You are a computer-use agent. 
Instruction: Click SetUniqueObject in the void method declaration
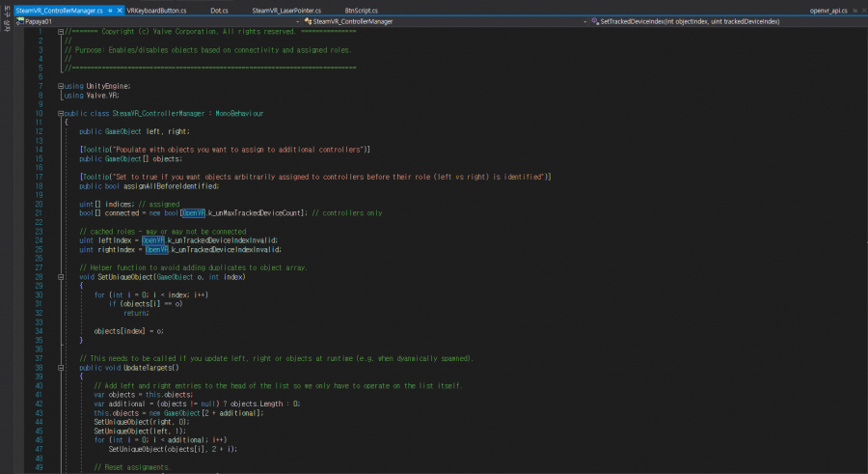point(125,277)
